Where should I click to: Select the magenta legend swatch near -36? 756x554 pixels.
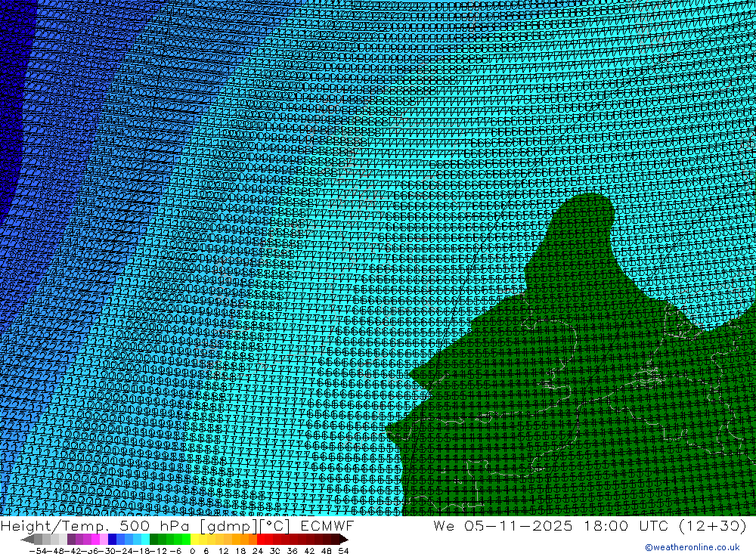[95, 540]
